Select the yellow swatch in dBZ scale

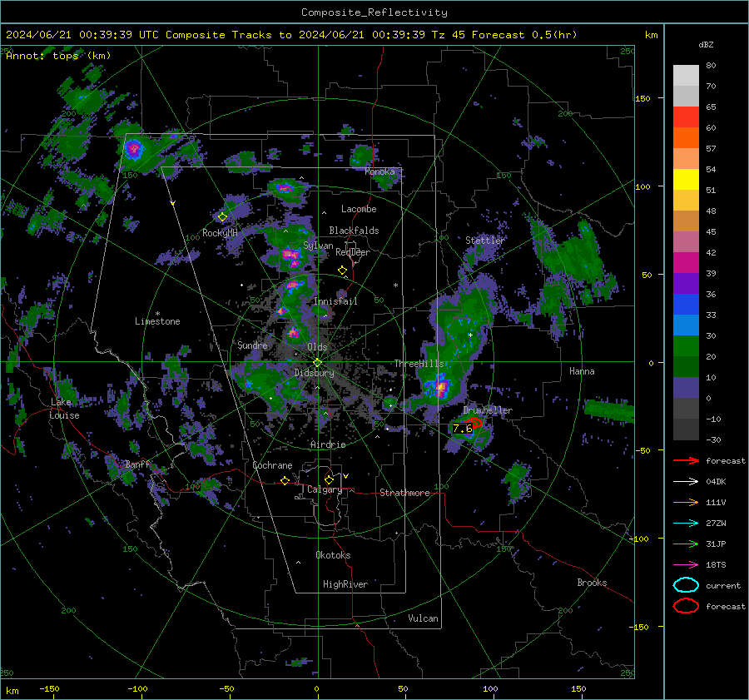click(x=686, y=180)
